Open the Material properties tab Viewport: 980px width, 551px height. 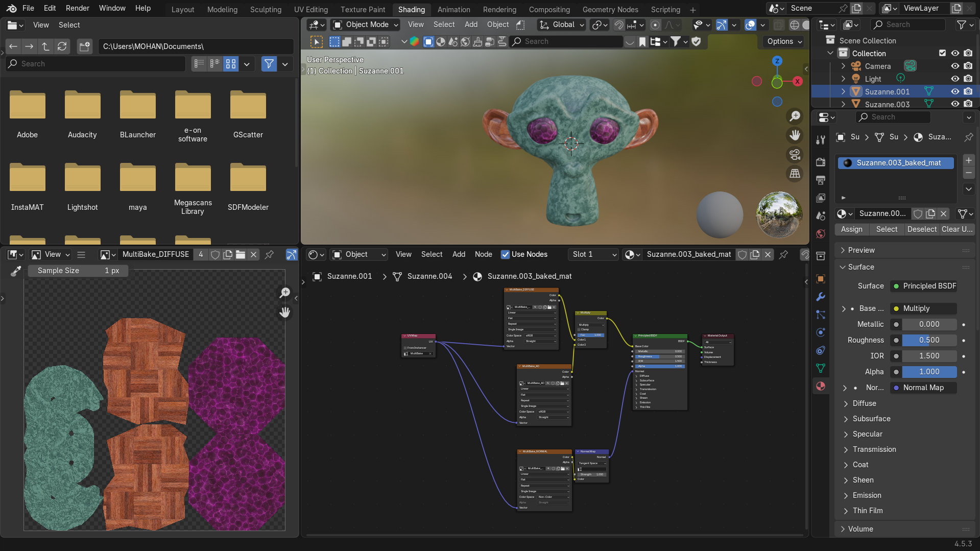821,386
